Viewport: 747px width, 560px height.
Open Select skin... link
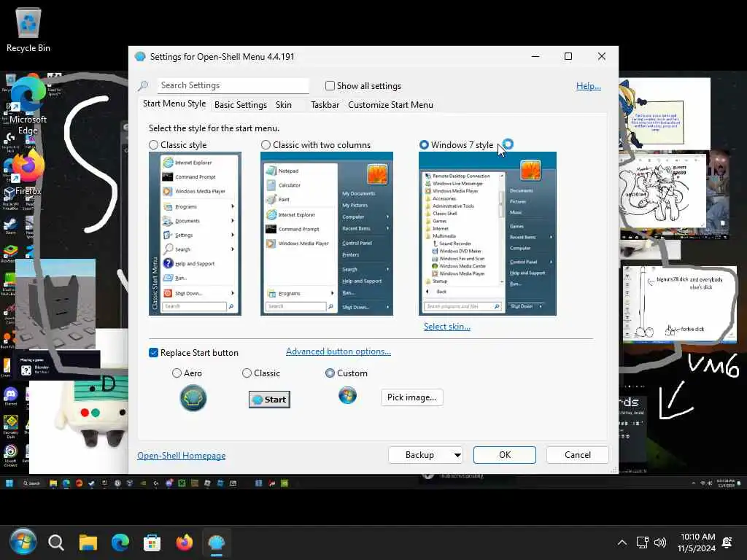[447, 327]
